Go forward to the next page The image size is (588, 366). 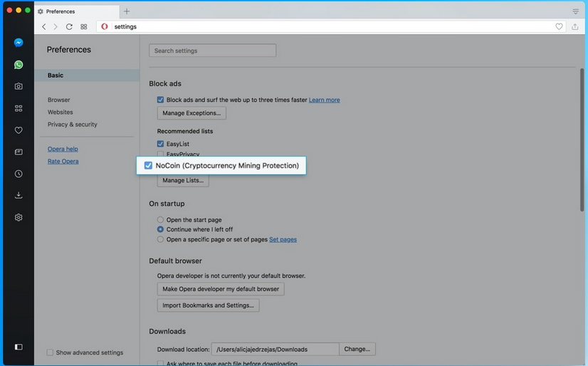(56, 26)
